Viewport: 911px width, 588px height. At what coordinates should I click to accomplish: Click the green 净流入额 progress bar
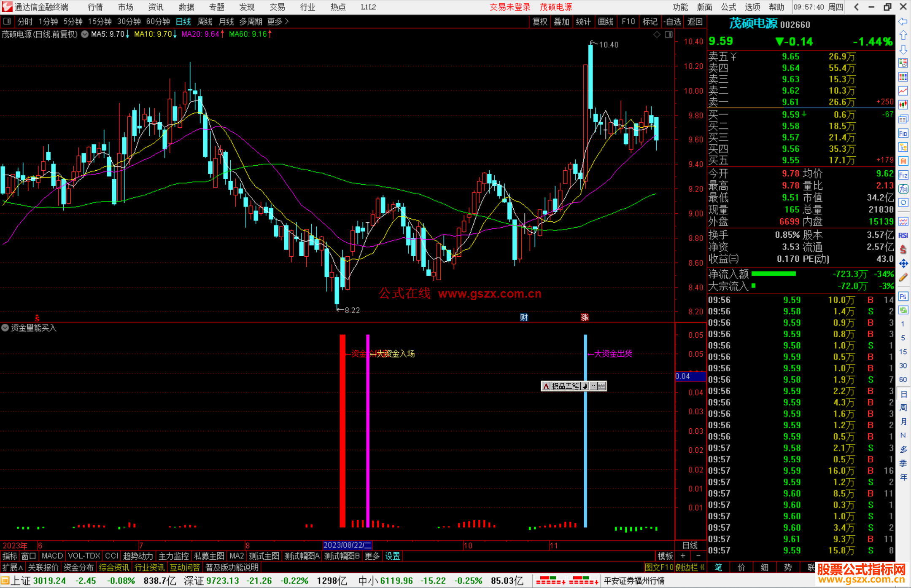pyautogui.click(x=774, y=274)
